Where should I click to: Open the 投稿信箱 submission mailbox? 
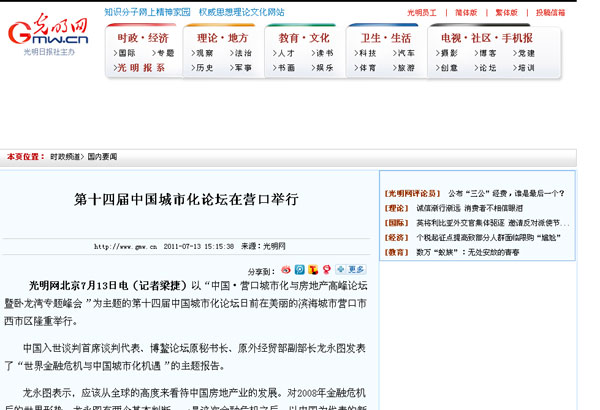(550, 12)
